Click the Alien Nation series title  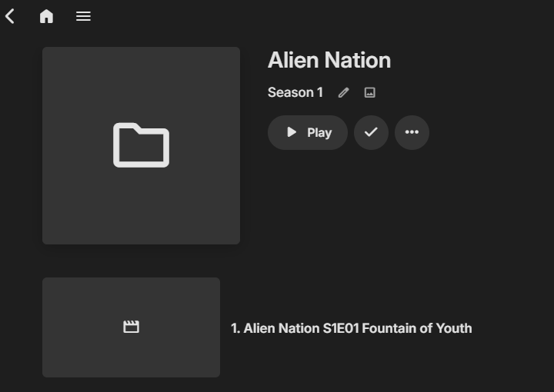329,60
